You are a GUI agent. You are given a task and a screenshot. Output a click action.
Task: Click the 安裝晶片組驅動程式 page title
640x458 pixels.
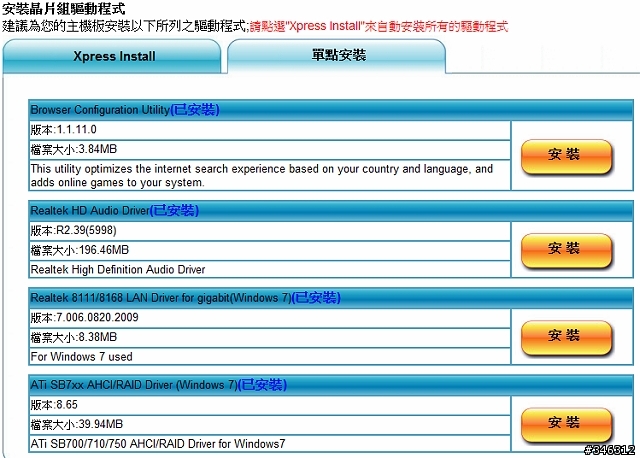tap(64, 9)
